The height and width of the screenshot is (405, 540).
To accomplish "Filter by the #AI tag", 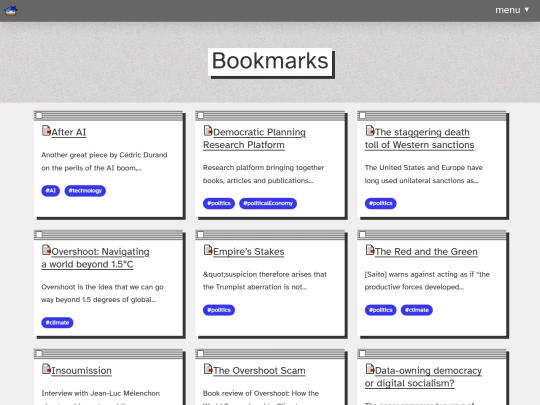I will click(x=51, y=190).
